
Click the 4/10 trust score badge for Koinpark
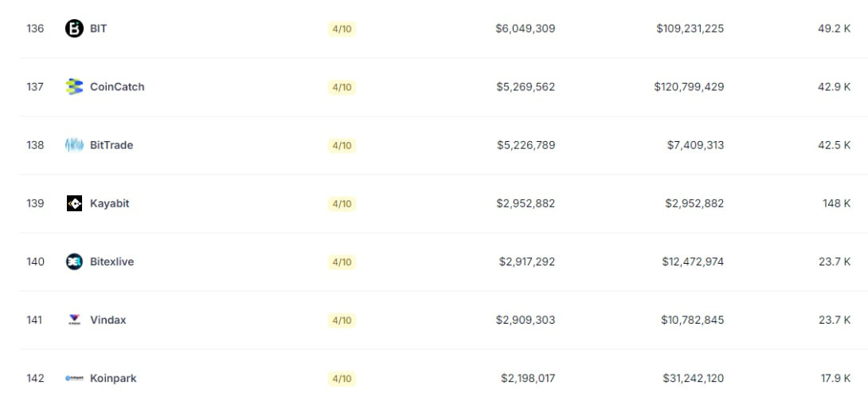point(342,379)
